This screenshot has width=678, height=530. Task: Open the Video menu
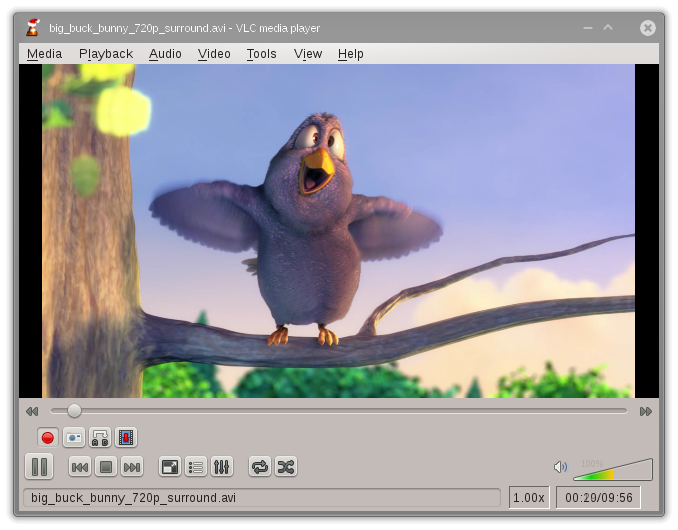(x=214, y=54)
